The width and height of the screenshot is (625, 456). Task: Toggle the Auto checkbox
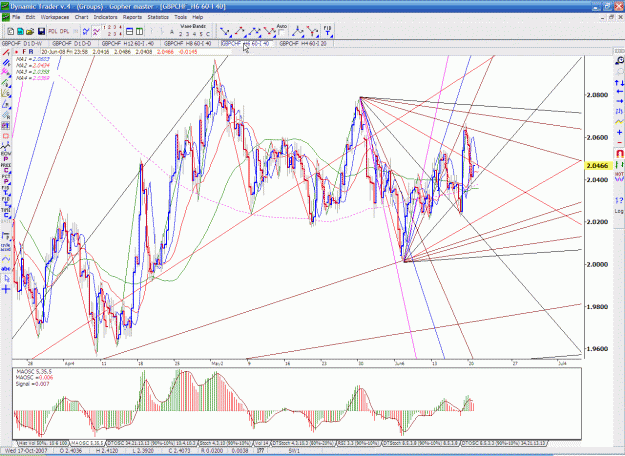tap(281, 33)
